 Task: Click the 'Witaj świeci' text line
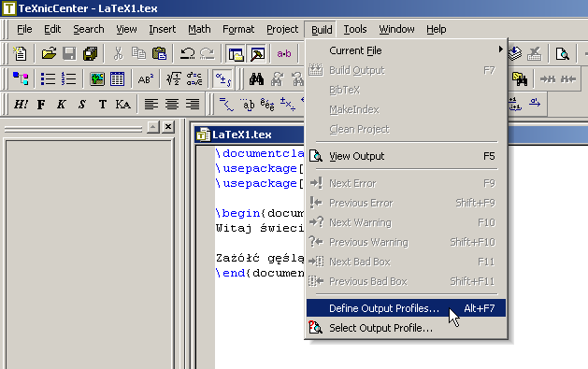click(x=260, y=228)
